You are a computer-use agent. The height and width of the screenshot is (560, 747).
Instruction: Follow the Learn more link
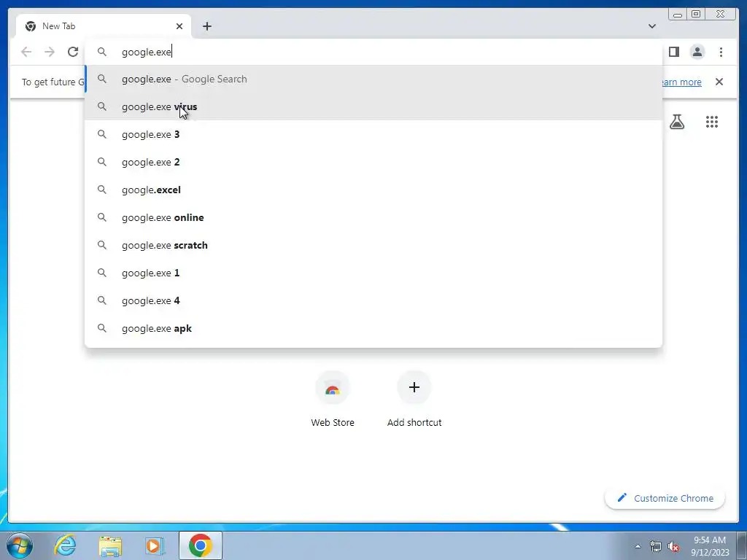point(682,82)
